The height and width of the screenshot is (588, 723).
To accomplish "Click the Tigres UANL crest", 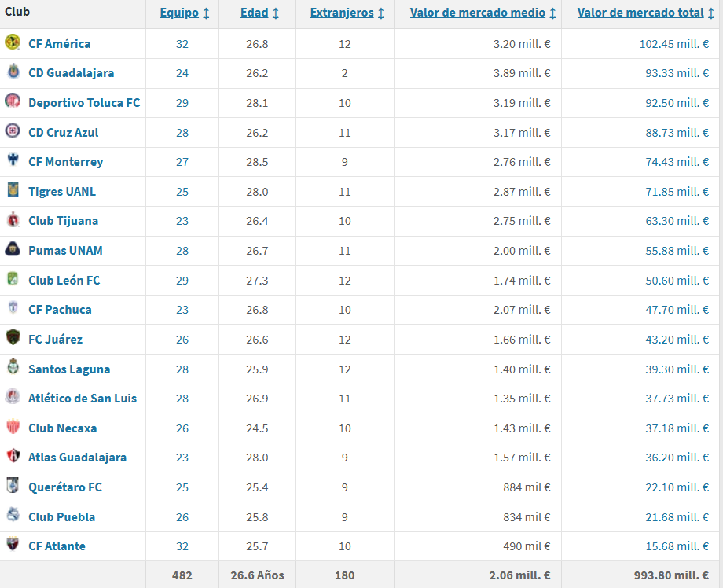I will (x=13, y=189).
